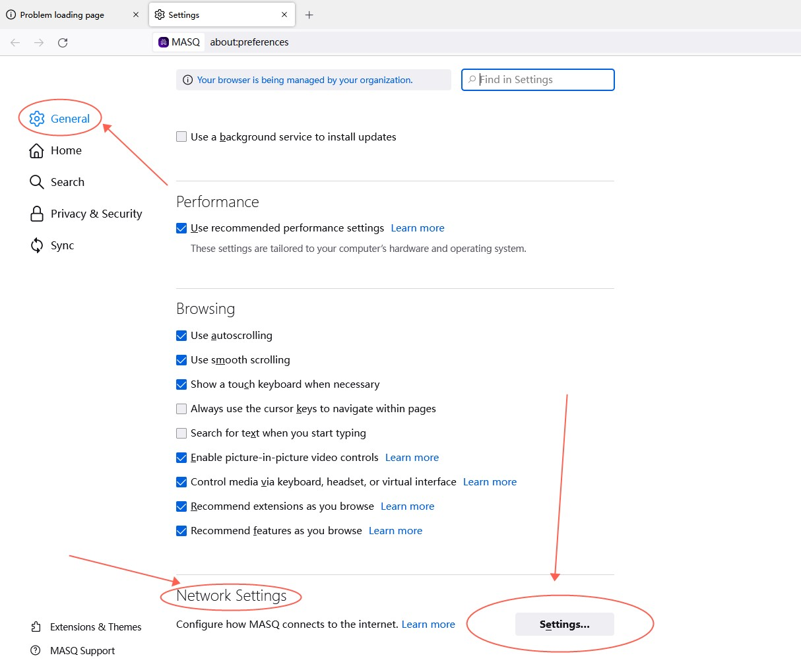Open MASQ Support page
Viewport: 801px width, 672px height.
tap(73, 651)
